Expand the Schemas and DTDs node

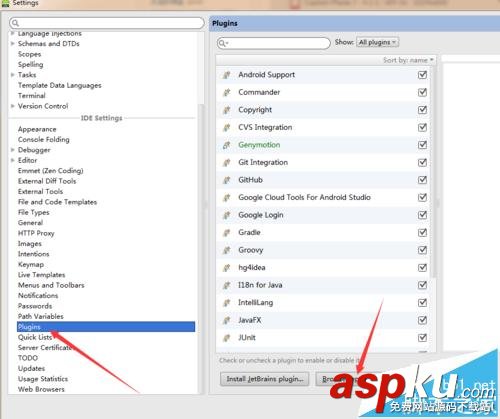tap(13, 44)
